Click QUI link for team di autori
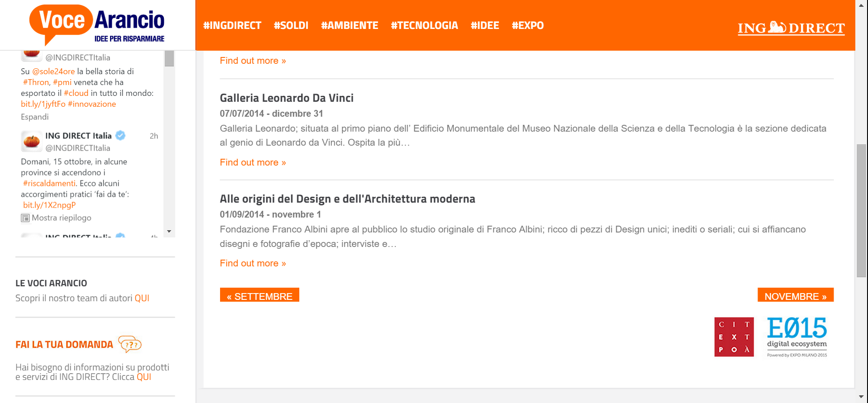 pos(142,298)
